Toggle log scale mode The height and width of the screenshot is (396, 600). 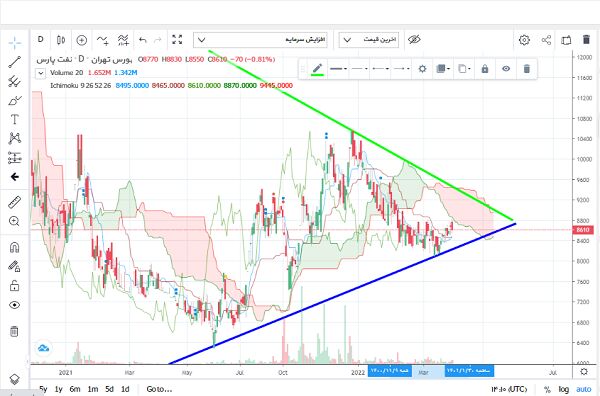click(563, 389)
